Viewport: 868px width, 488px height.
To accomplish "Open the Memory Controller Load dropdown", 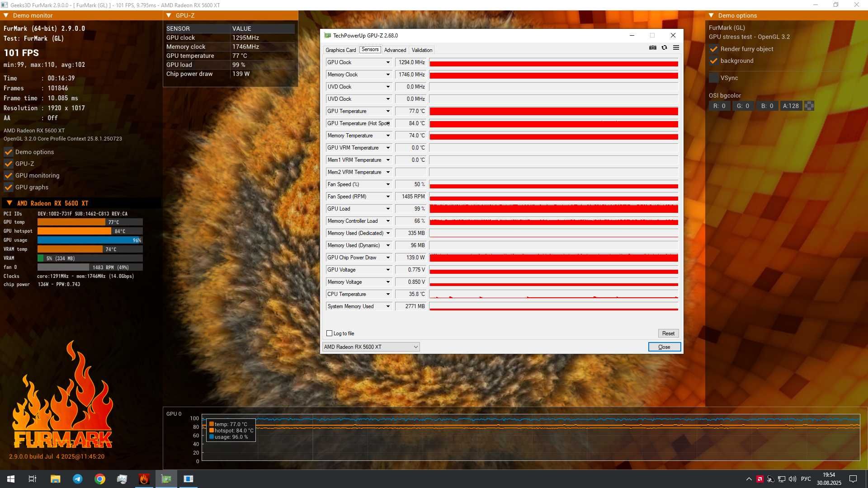I will tap(388, 221).
